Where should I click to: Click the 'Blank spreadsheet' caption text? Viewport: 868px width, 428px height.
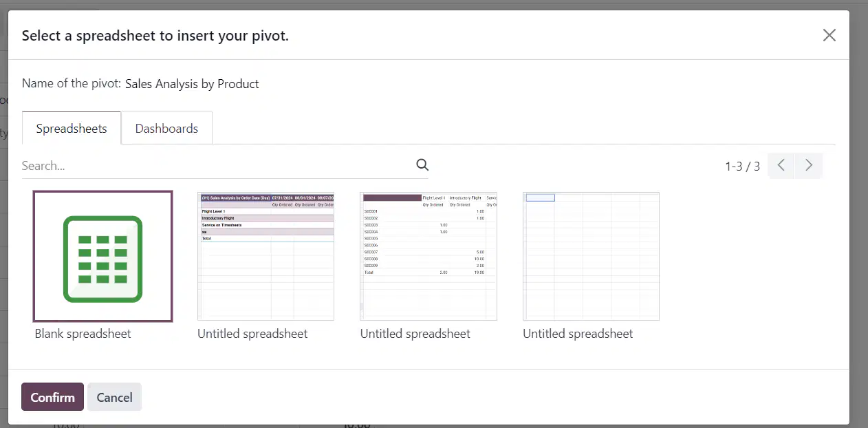tap(83, 334)
